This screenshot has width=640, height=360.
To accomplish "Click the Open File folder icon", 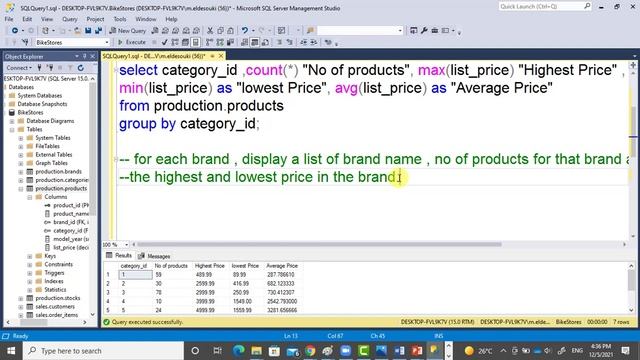I will point(77,31).
